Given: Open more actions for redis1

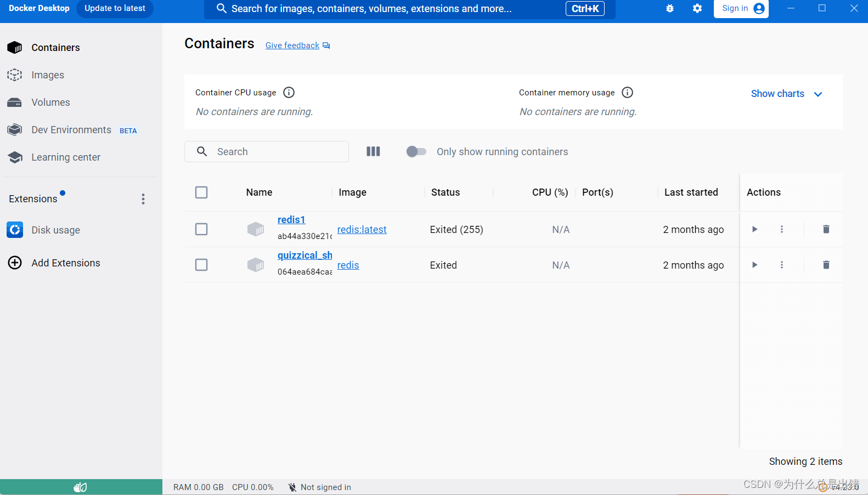Looking at the screenshot, I should tap(782, 229).
